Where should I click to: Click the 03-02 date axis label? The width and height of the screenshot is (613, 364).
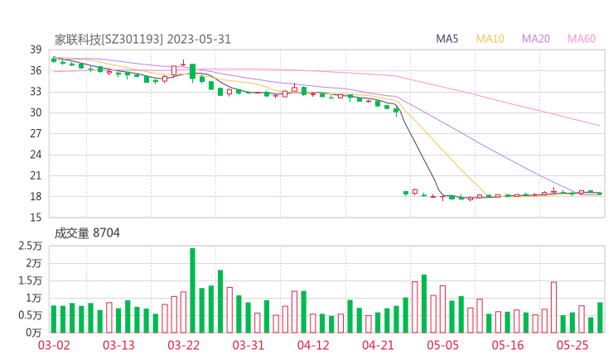pos(54,345)
